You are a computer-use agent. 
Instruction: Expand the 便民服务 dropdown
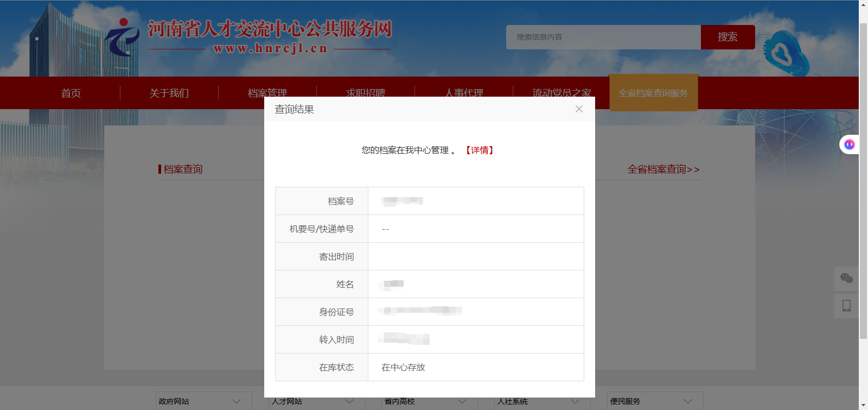(x=655, y=401)
